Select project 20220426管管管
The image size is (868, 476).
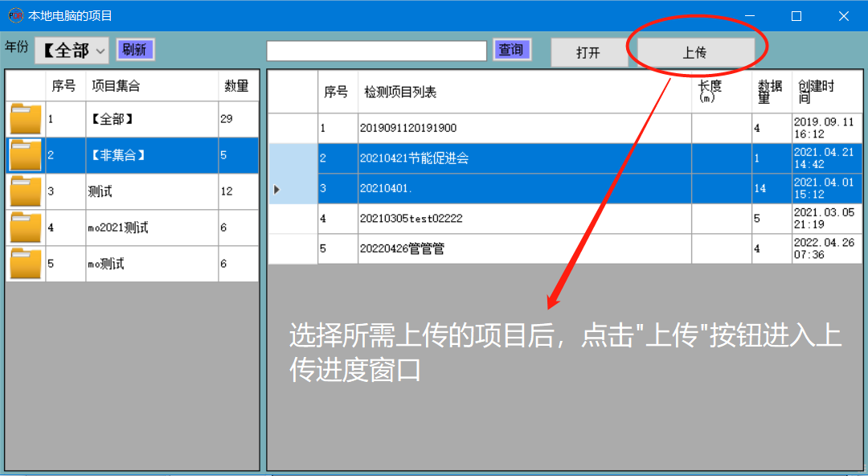pos(524,249)
